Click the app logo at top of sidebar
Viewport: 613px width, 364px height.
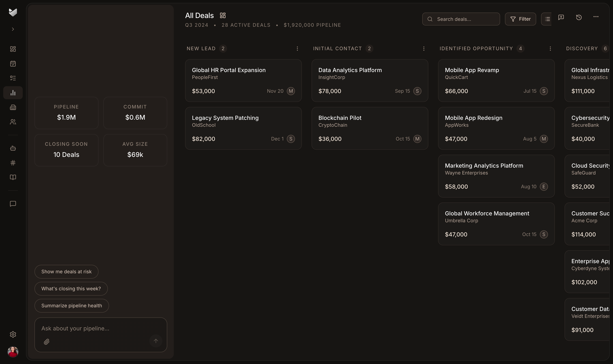click(13, 12)
